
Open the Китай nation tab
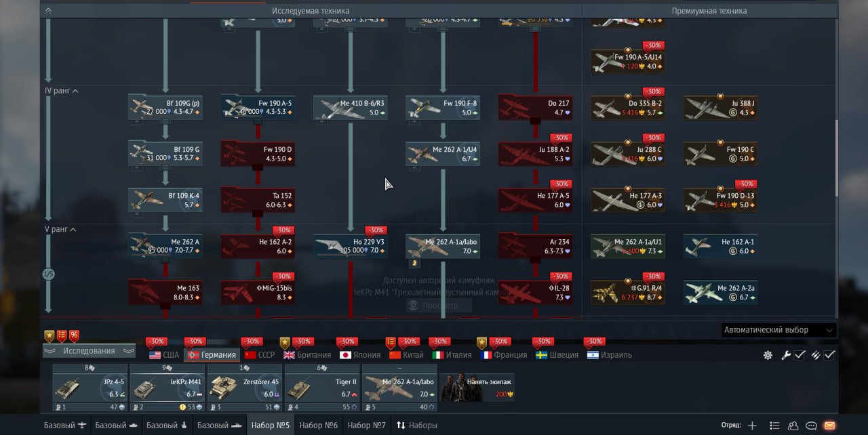coord(406,355)
